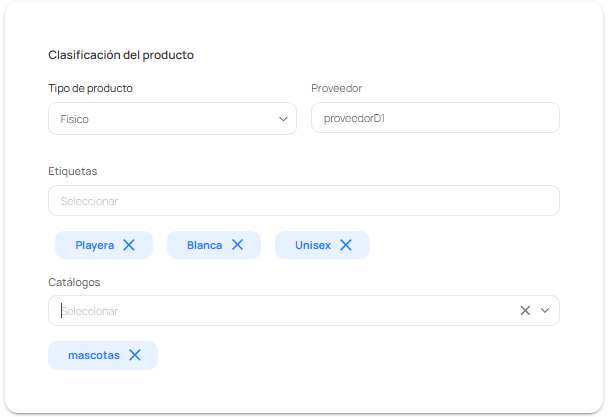Remove the mascotas catalog chip
Image resolution: width=608 pixels, height=417 pixels.
[135, 355]
